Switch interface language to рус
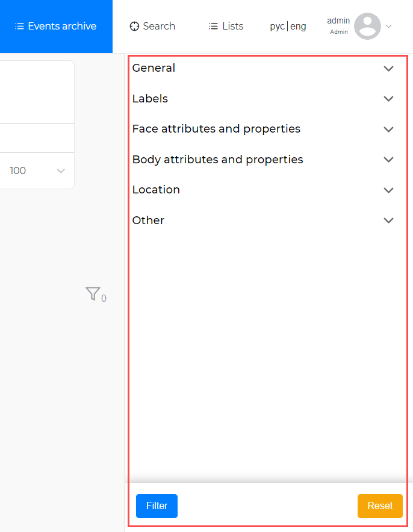413x532 pixels. click(x=278, y=26)
